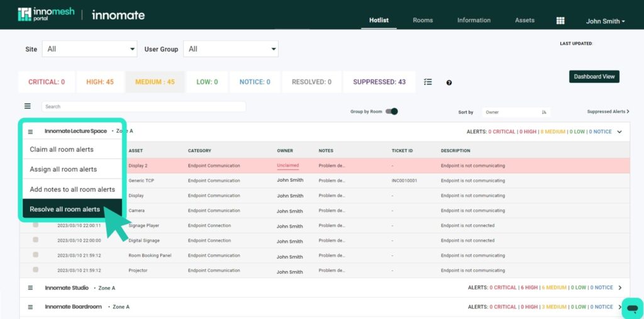Choose Claim all room alerts
The height and width of the screenshot is (319, 644).
(72, 149)
